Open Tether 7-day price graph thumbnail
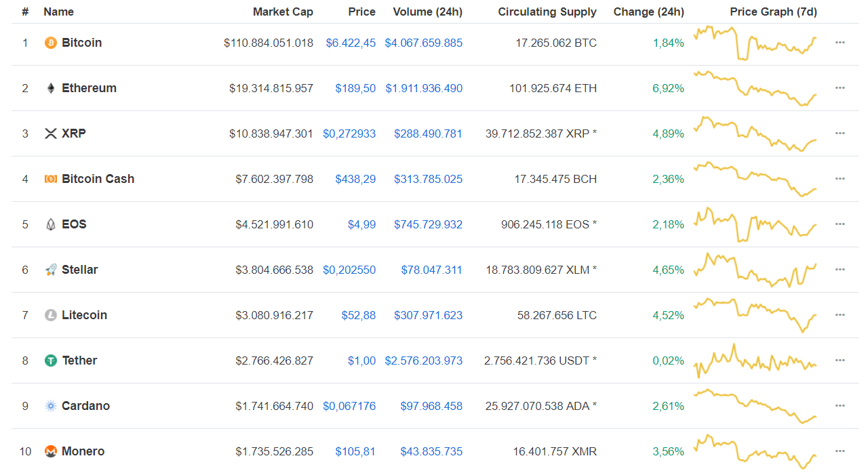Image resolution: width=868 pixels, height=473 pixels. point(755,361)
